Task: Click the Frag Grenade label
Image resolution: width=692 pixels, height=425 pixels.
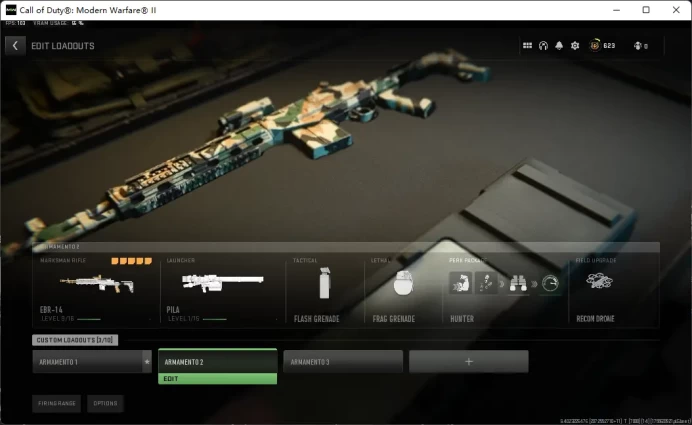Action: tap(394, 319)
